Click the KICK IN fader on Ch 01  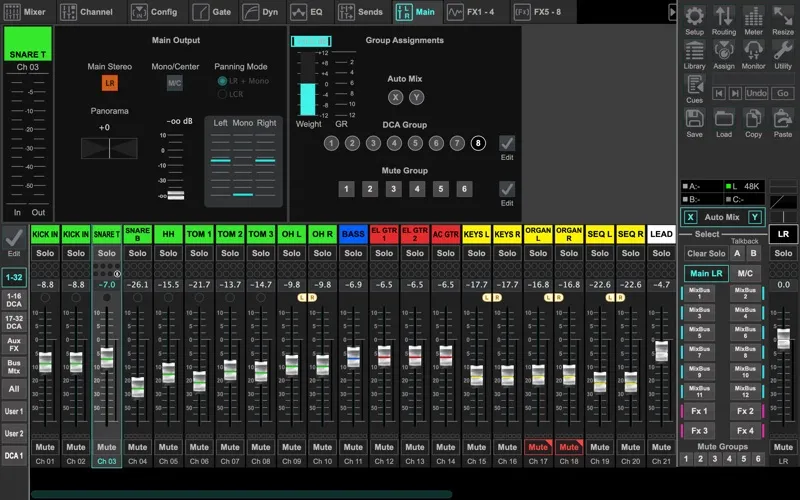point(45,362)
